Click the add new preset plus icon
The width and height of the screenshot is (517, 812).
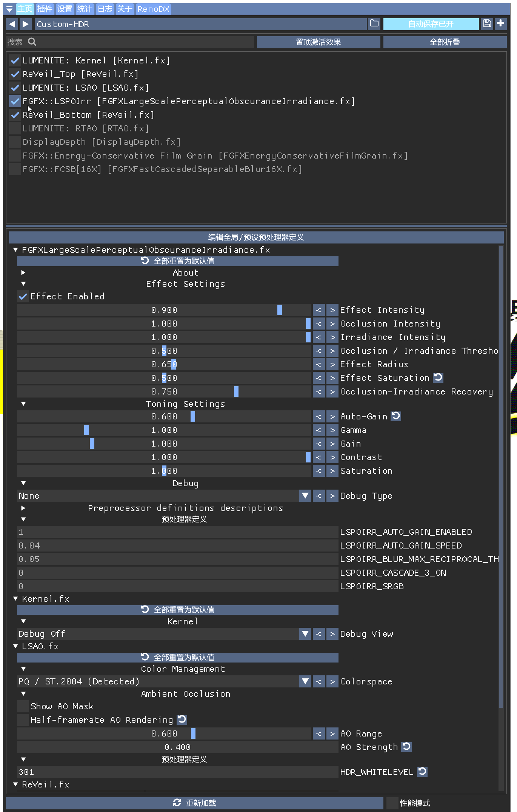[500, 24]
